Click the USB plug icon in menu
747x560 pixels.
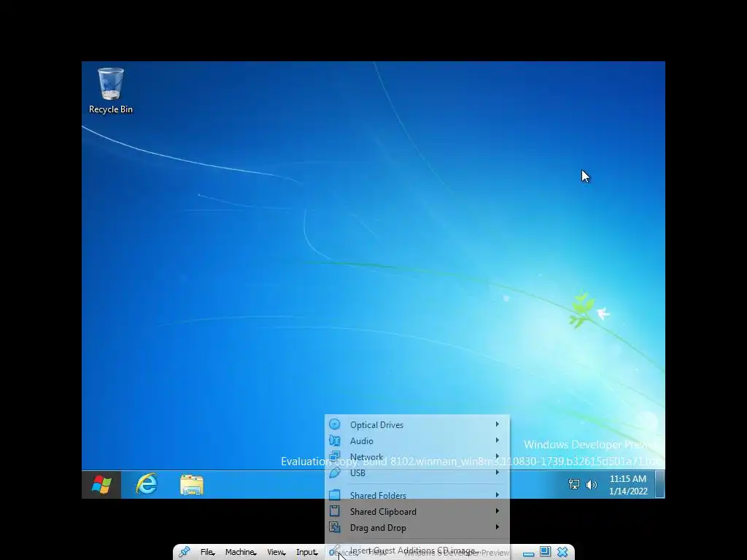(x=335, y=472)
